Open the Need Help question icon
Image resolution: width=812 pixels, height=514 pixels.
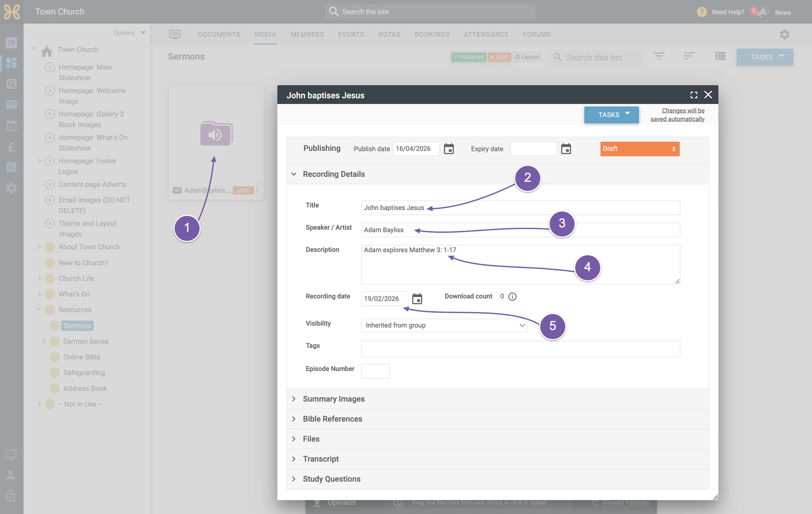(702, 12)
